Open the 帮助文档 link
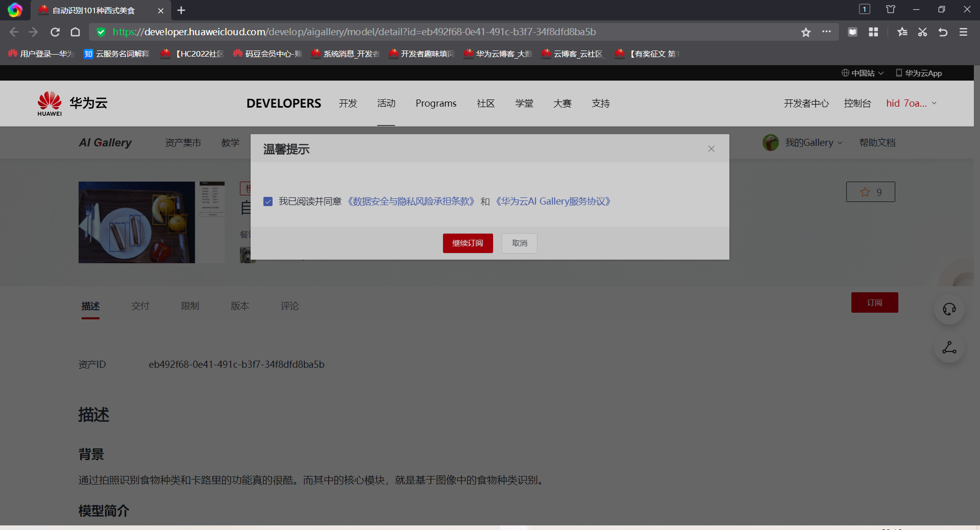 (x=877, y=143)
